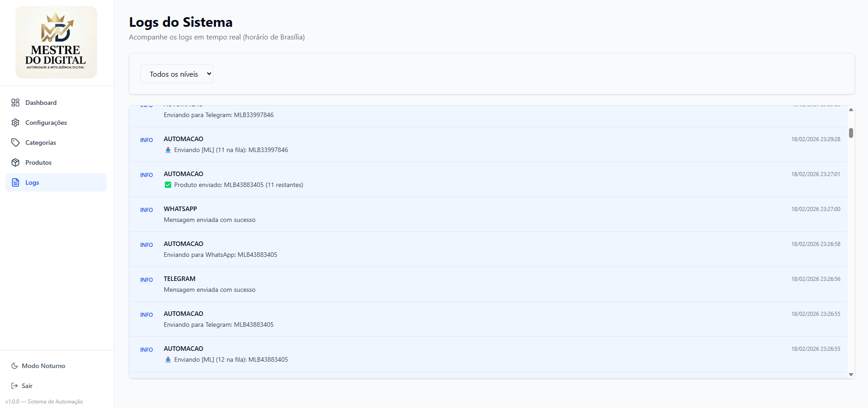This screenshot has height=408, width=868.
Task: Click the Dashboard grid icon
Action: [15, 103]
